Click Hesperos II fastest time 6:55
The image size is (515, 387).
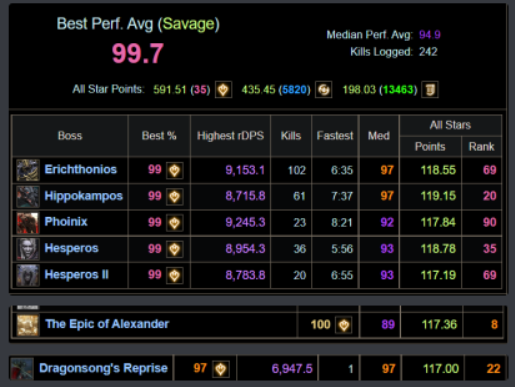tap(342, 275)
